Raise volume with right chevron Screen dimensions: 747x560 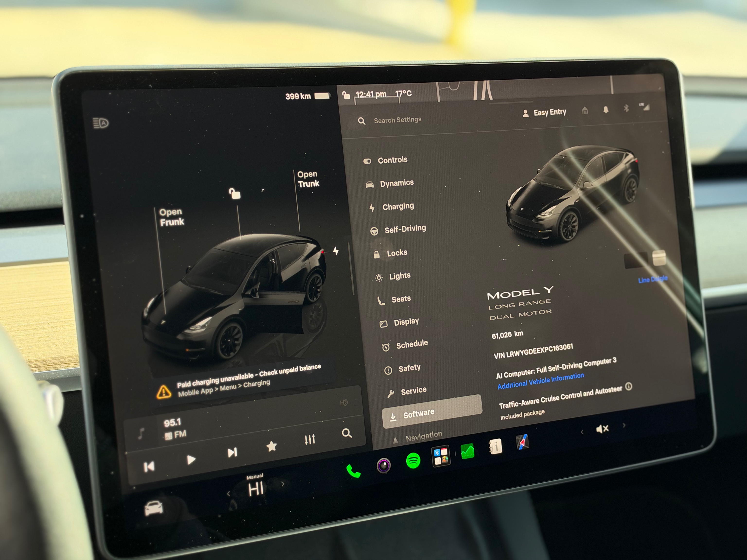coord(624,425)
